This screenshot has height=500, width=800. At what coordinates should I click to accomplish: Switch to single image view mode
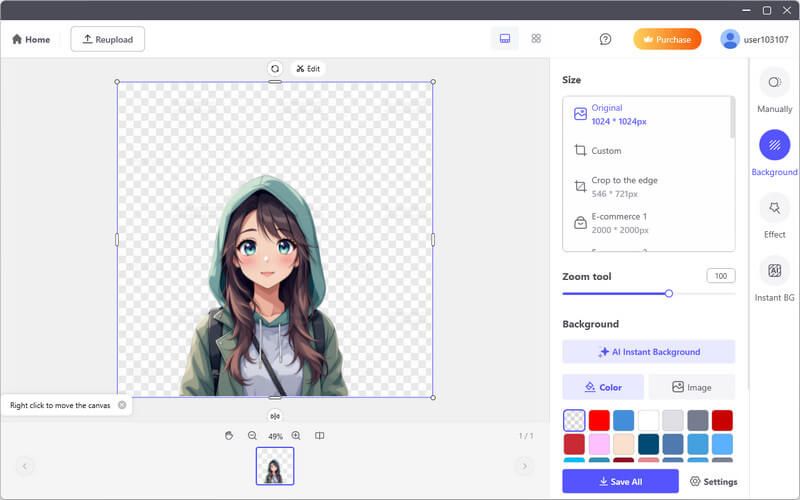(x=505, y=39)
